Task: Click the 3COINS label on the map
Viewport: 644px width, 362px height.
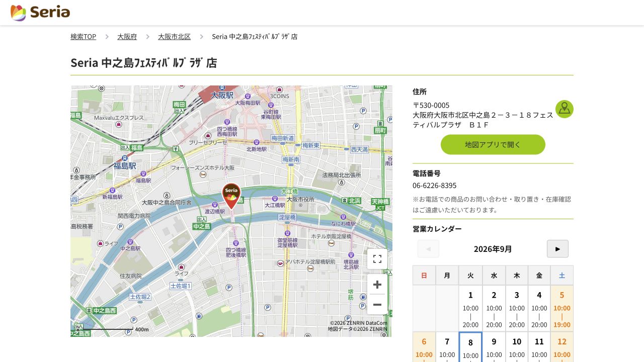Action: [280, 96]
